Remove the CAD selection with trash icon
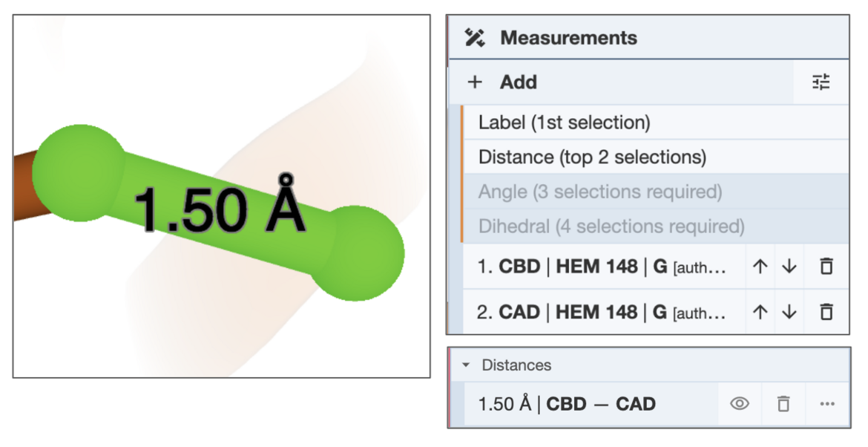This screenshot has height=447, width=868. [826, 313]
